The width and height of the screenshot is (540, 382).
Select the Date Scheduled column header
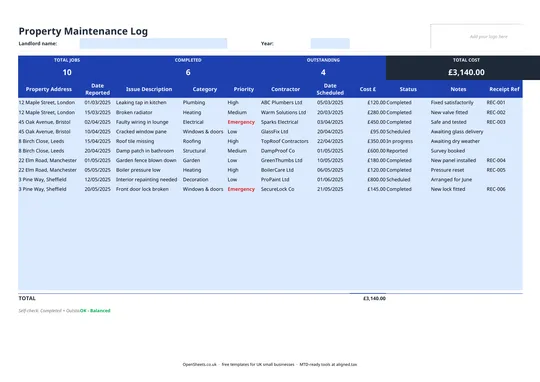pos(330,89)
